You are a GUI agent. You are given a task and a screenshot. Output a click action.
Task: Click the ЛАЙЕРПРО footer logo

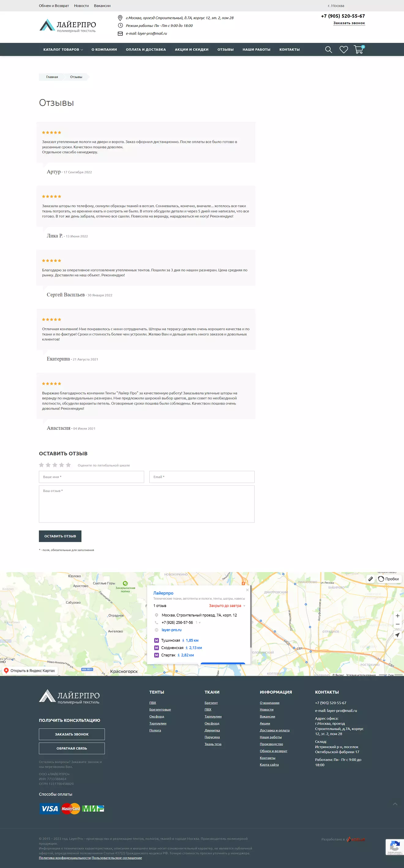coord(69,696)
